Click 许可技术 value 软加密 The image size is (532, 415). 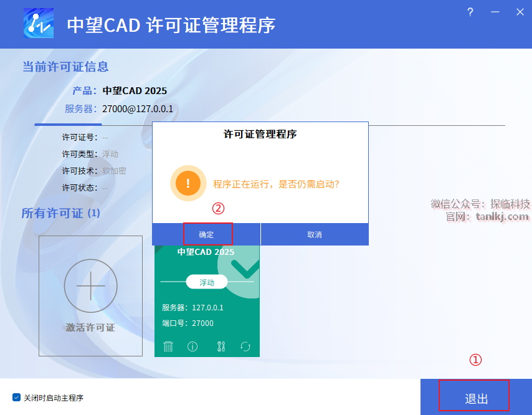[x=114, y=171]
